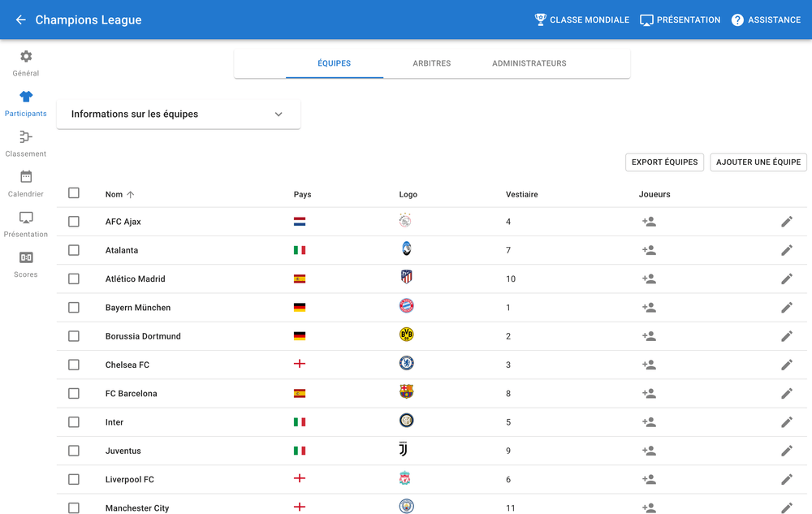Open Participants section in sidebar

(25, 103)
